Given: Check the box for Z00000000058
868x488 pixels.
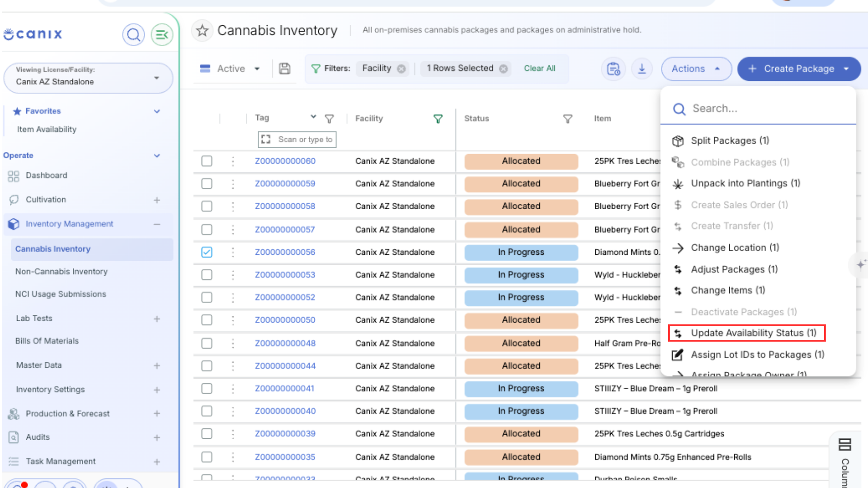Looking at the screenshot, I should pos(207,206).
